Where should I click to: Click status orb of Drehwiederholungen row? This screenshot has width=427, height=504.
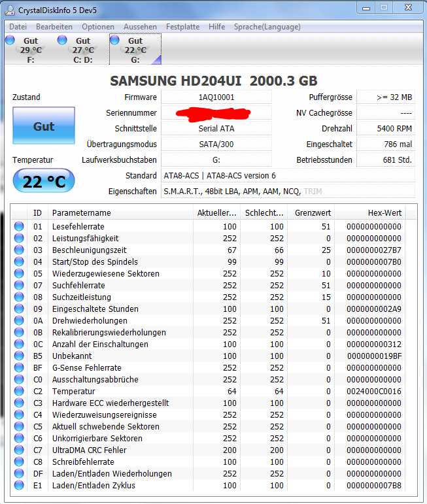tap(19, 320)
